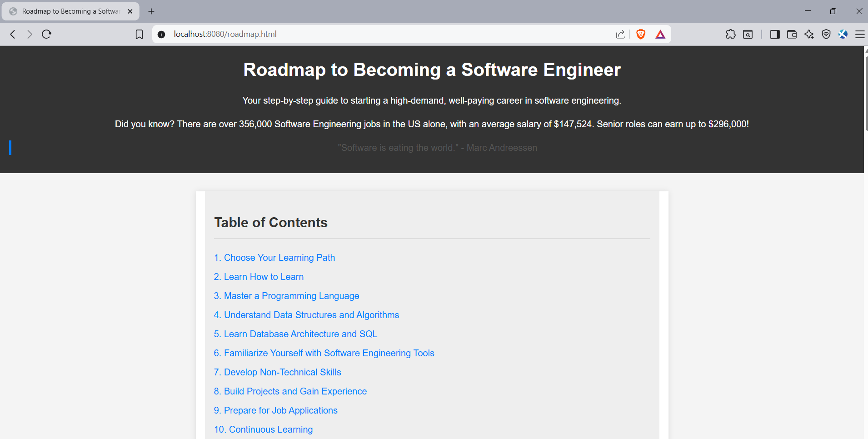The height and width of the screenshot is (439, 868).
Task: Jump to Familiarize Yourself with Software Engineering Tools
Action: click(324, 353)
